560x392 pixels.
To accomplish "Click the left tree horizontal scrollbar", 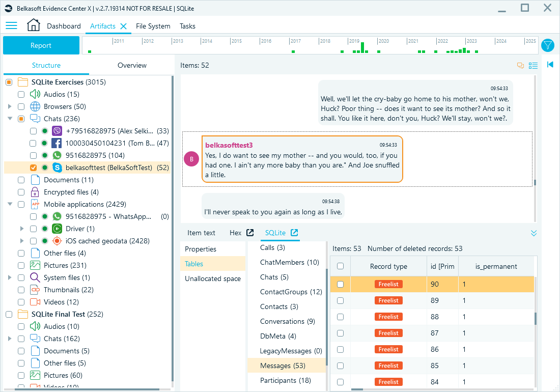I will (86, 389).
